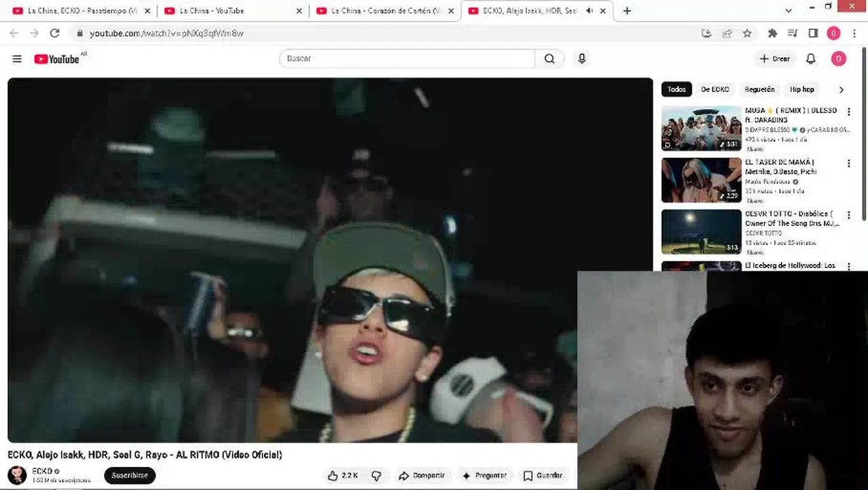Open the YouTube notifications bell
The width and height of the screenshot is (868, 490).
[x=811, y=59]
